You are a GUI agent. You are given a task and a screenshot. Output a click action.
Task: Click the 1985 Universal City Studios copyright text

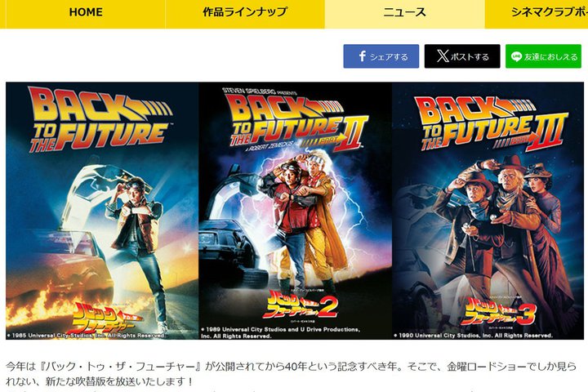86,336
